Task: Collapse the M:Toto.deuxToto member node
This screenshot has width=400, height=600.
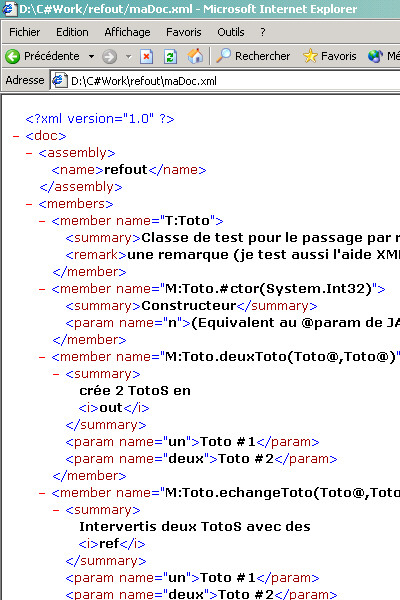Action: coord(42,357)
